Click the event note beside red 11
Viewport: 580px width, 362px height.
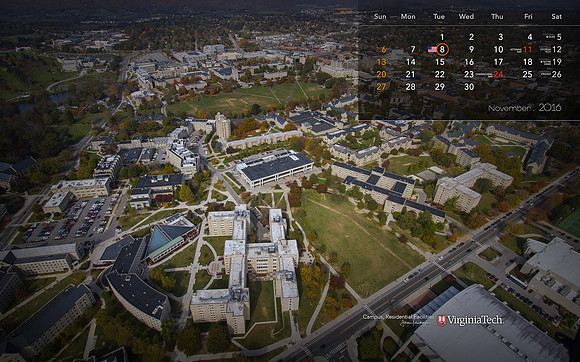516,50
